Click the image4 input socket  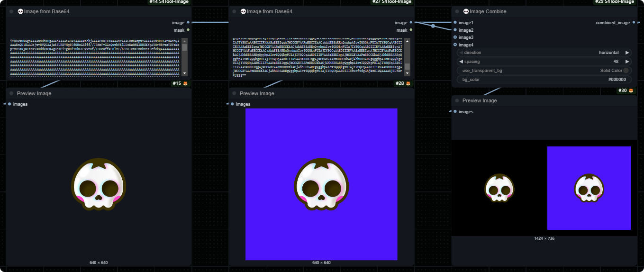point(455,45)
